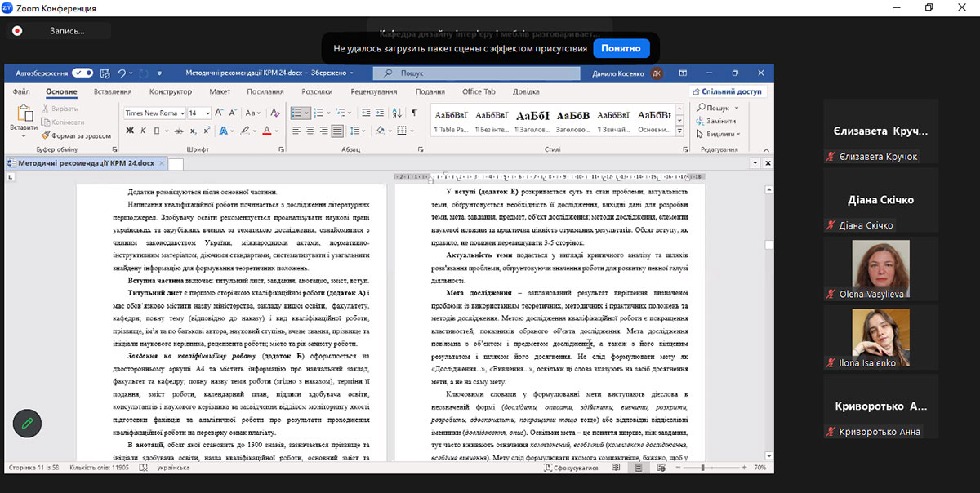Screen dimensions: 980x493
Task: Justify paragraph text
Action: pos(337,131)
